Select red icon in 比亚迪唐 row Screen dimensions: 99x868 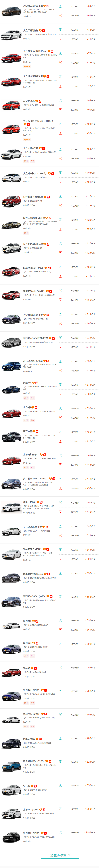click(x=60, y=441)
